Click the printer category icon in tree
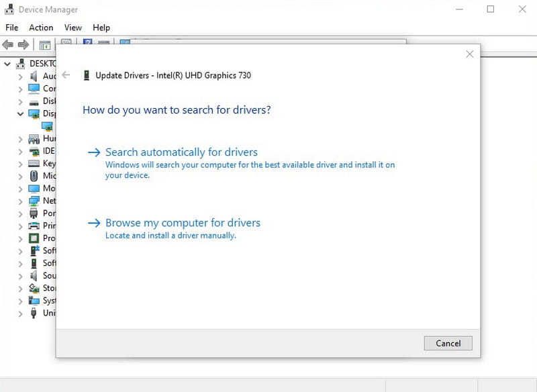537x392 pixels. tap(34, 226)
